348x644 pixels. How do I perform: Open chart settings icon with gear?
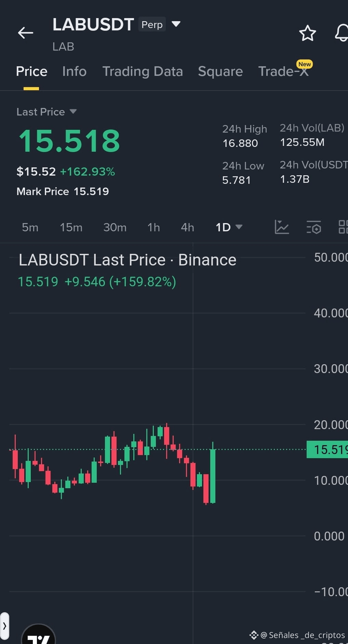[x=314, y=227]
